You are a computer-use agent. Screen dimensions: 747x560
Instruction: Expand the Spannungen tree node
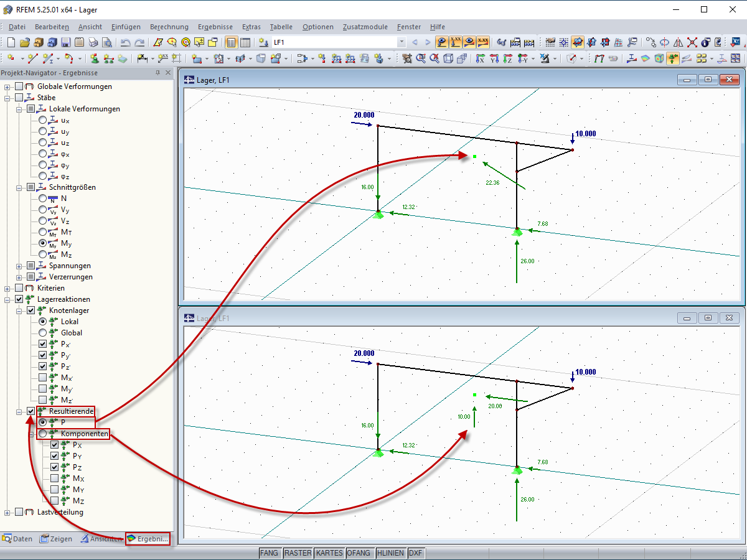tap(19, 266)
